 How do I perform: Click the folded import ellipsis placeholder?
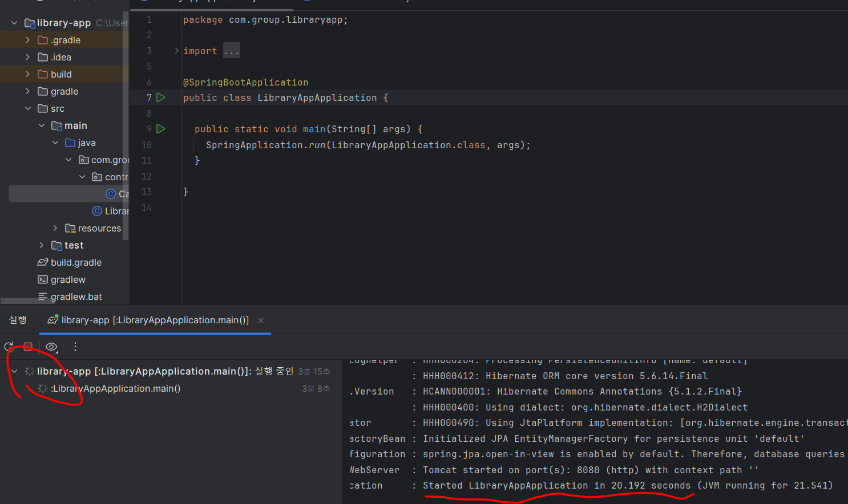coord(231,51)
